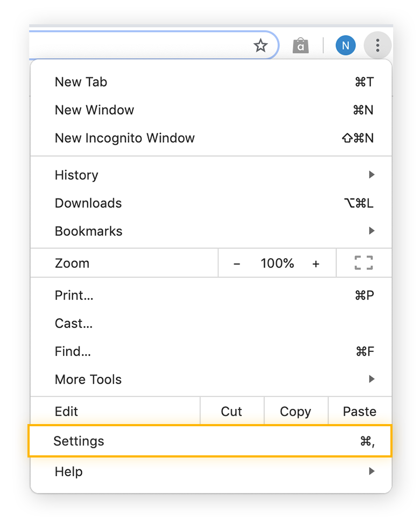Click the 100% zoom level display
This screenshot has width=420, height=520.
pos(277,264)
